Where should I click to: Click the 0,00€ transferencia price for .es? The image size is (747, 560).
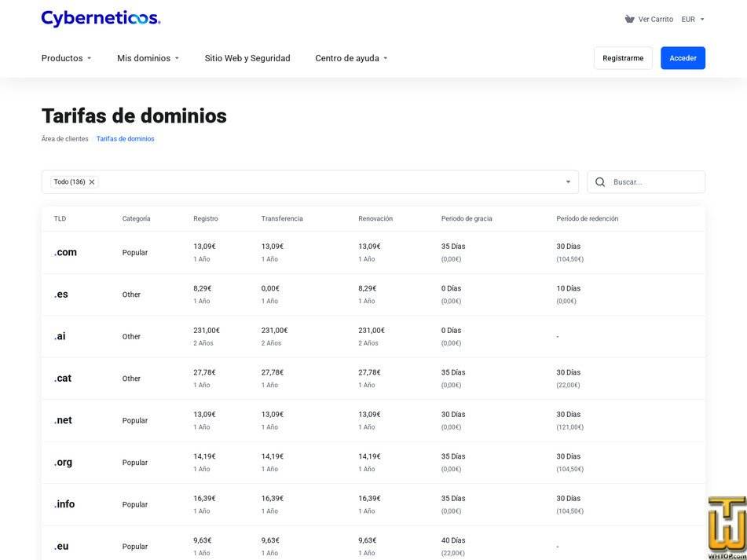click(x=270, y=288)
